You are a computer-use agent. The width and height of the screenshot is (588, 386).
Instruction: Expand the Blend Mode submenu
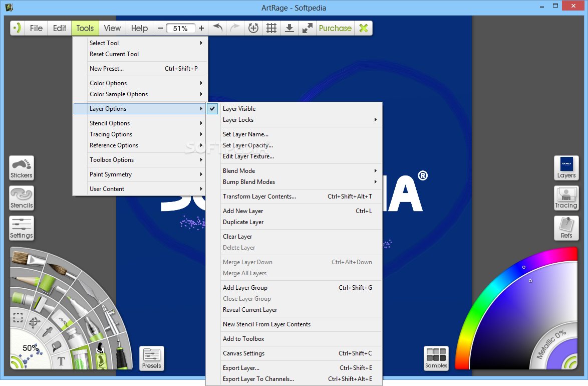294,171
